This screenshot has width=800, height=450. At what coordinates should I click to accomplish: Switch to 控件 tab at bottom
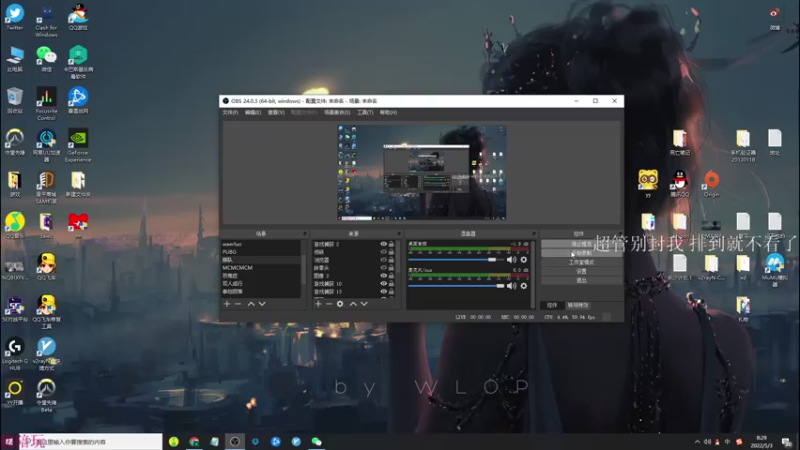pyautogui.click(x=552, y=305)
